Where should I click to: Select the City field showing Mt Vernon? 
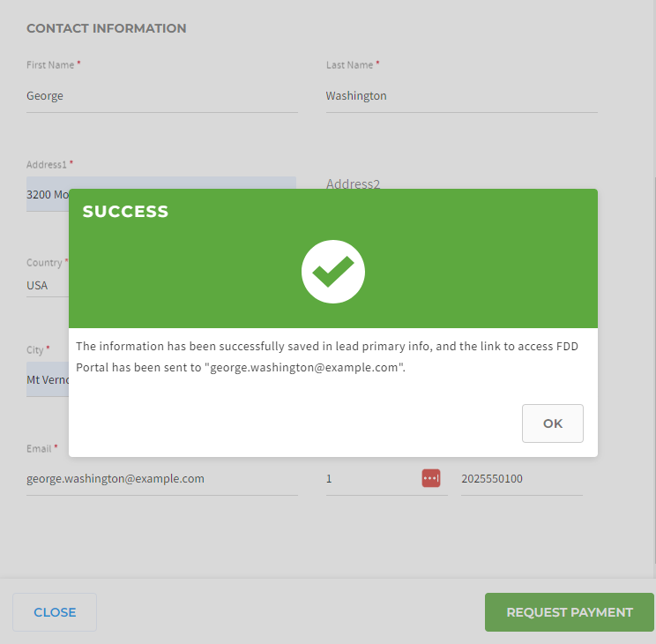48,379
